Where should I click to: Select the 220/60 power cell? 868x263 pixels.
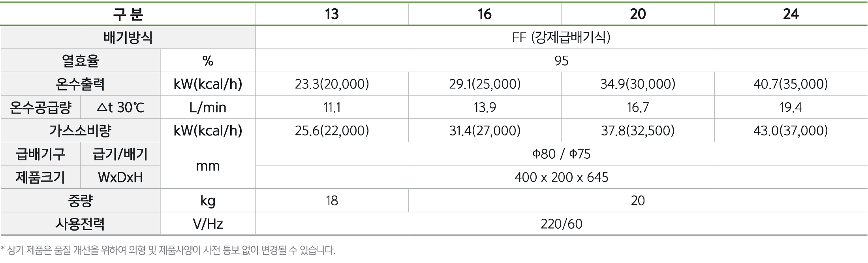pyautogui.click(x=561, y=224)
